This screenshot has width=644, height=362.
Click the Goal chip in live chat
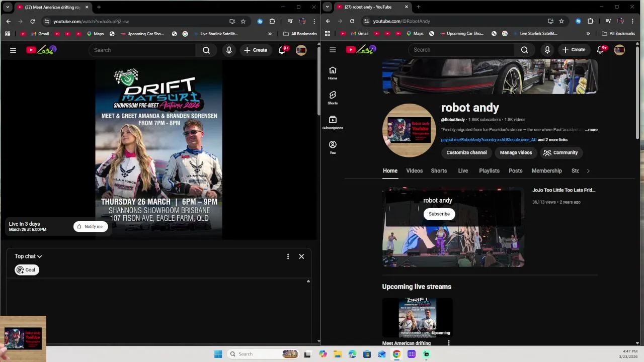click(x=27, y=270)
